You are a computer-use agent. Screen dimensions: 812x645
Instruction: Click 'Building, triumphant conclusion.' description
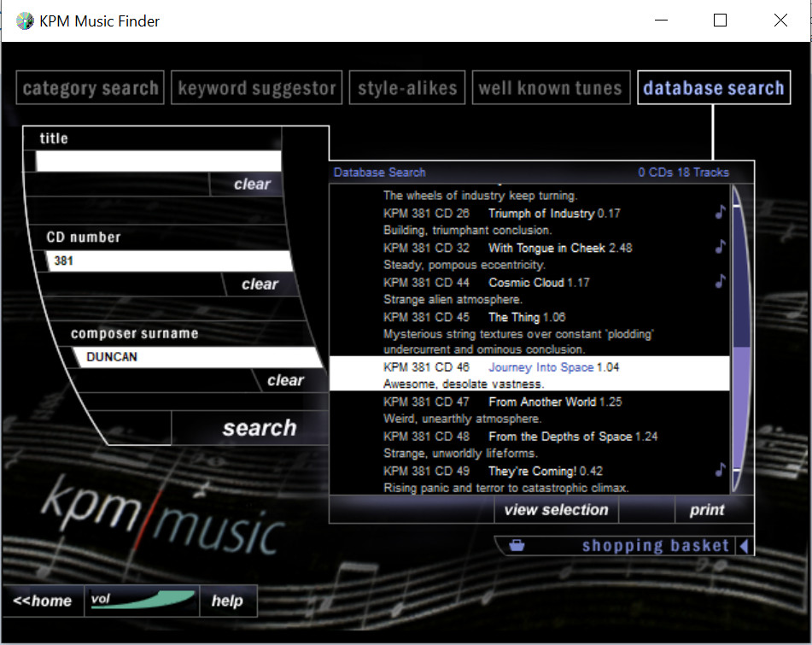click(x=468, y=230)
